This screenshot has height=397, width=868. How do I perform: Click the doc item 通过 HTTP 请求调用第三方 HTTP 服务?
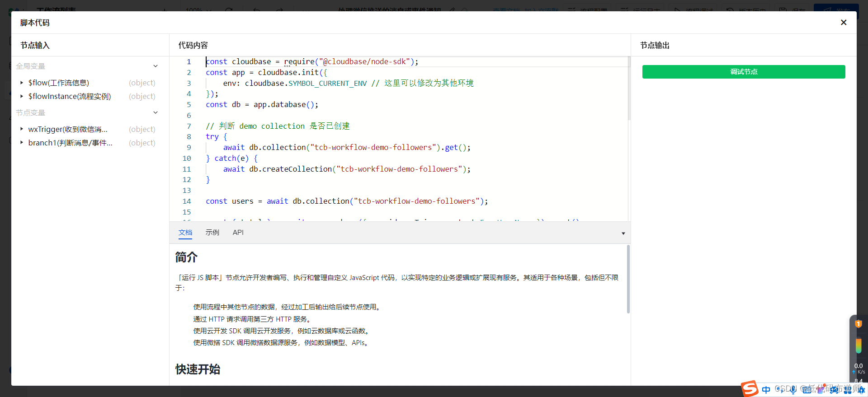253,319
